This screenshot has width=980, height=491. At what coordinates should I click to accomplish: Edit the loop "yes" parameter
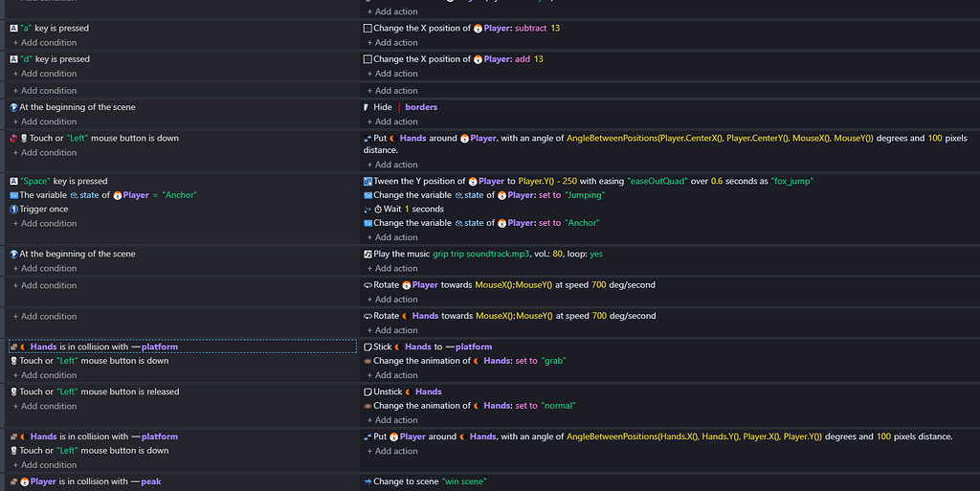(x=596, y=255)
